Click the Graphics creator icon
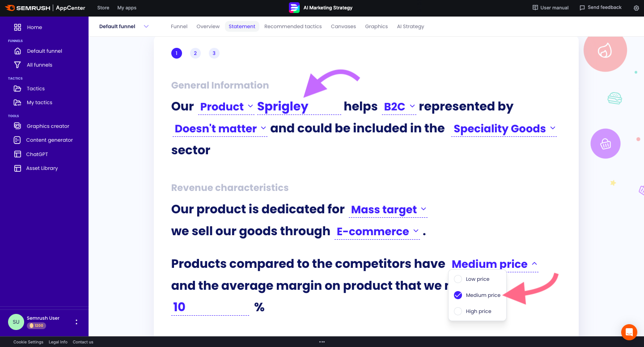Screen dimensions: 644x347 [x=17, y=126]
